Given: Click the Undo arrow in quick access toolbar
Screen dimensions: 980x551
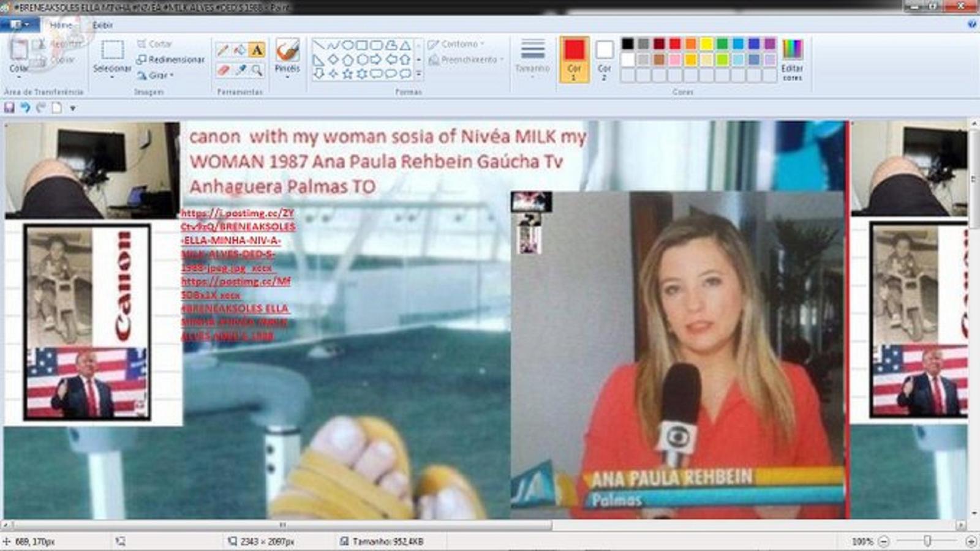Looking at the screenshot, I should click(25, 108).
